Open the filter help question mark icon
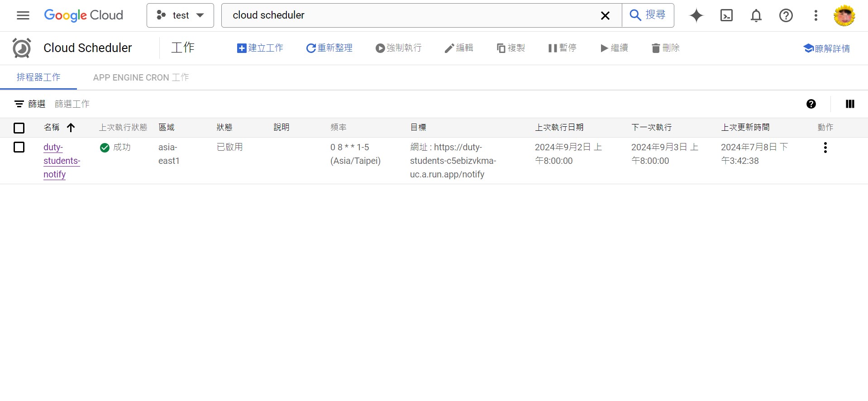This screenshot has width=868, height=401. [x=811, y=104]
